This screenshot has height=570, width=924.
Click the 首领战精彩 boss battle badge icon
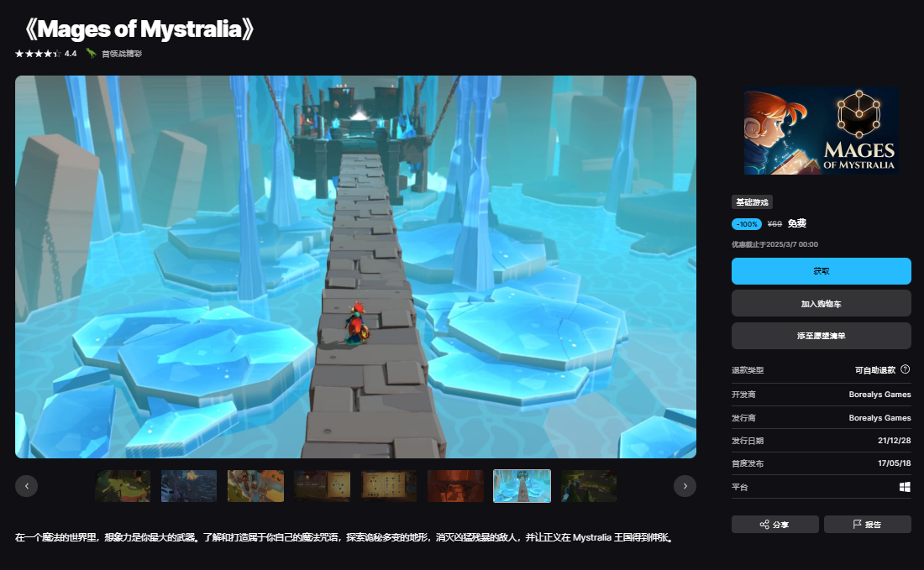tap(91, 53)
